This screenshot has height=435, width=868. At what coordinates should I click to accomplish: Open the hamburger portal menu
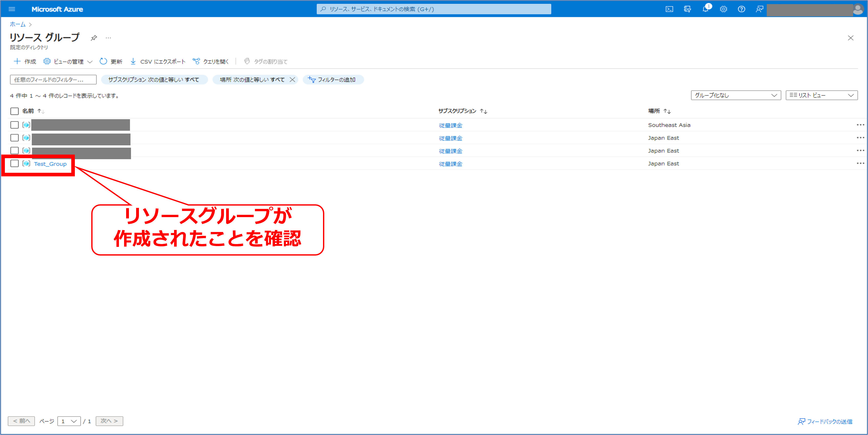[x=12, y=9]
